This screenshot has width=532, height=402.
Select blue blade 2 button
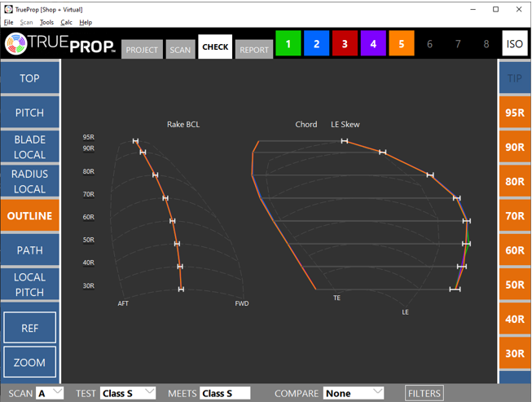317,44
